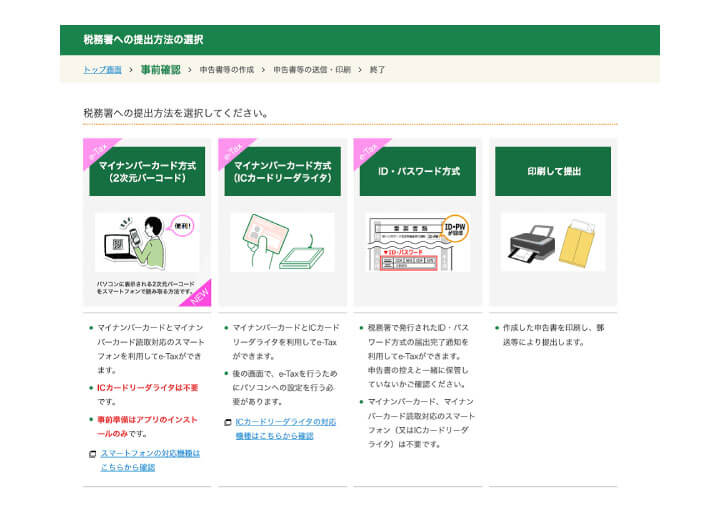Click external-link icon beside ICカードリーダライタ link
This screenshot has width=720, height=513.
pos(228,423)
